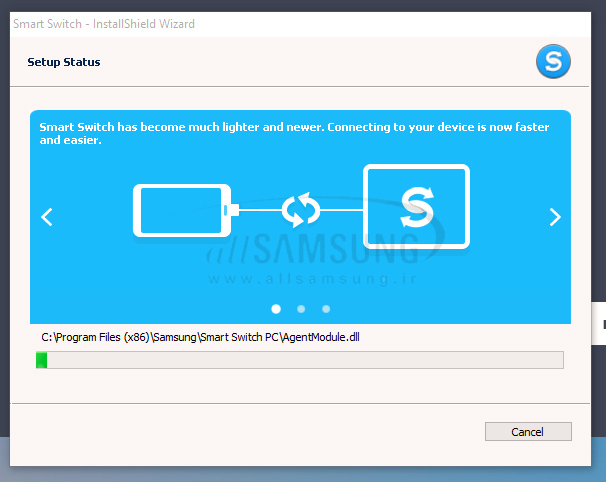The image size is (606, 482).
Task: Click the computer screen S icon
Action: [x=416, y=206]
